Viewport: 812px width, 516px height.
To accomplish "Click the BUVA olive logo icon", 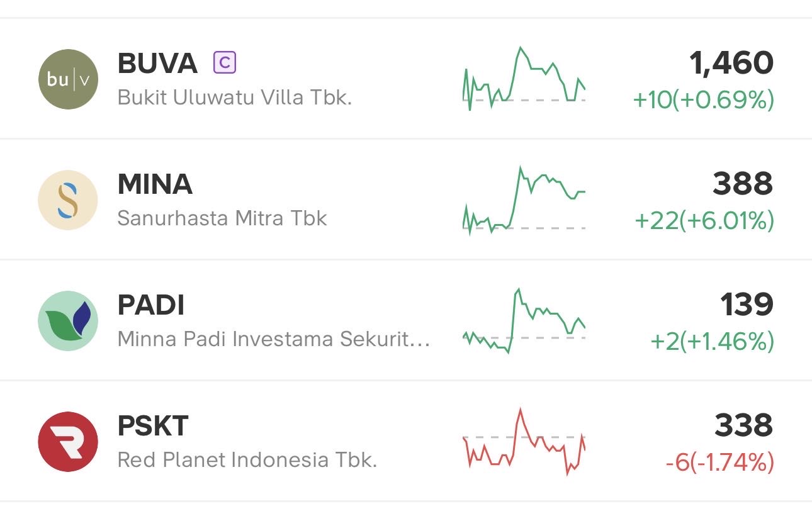I will (68, 79).
